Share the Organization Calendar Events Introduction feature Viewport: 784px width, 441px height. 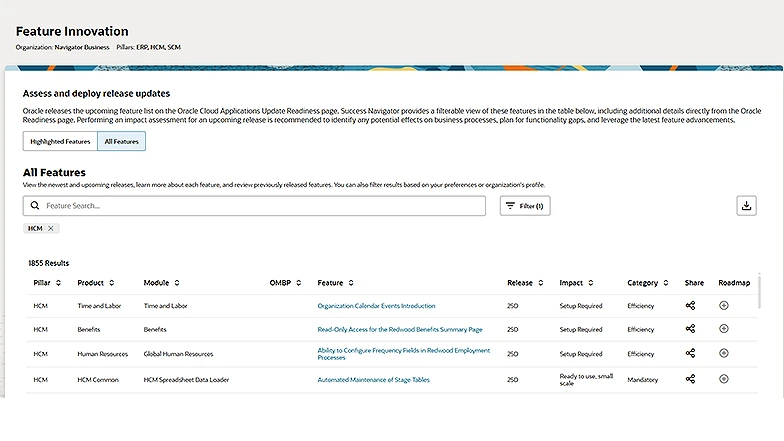tap(690, 305)
